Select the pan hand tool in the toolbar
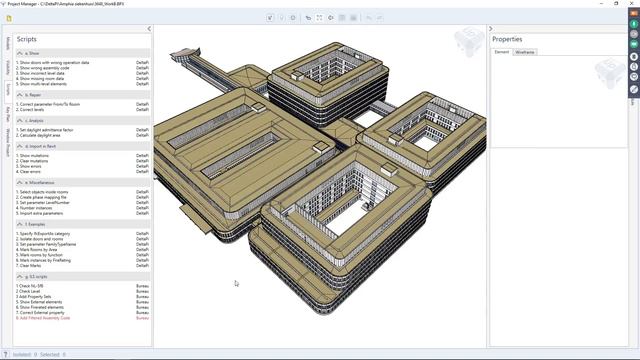Viewport: 640px width, 360px height. click(x=308, y=18)
